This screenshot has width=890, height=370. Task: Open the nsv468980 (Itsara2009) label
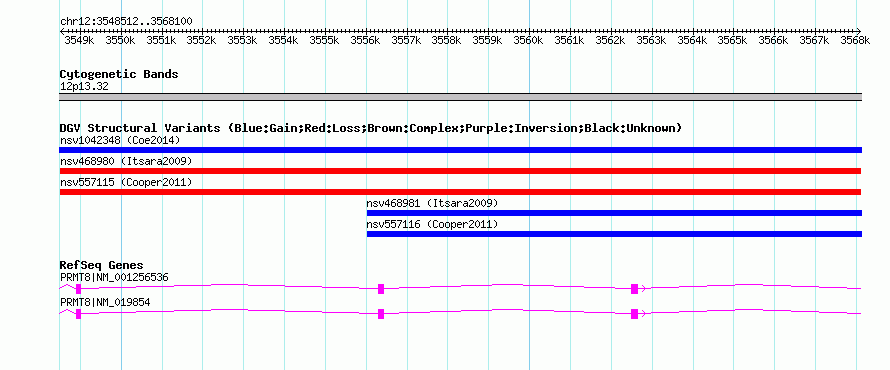126,161
